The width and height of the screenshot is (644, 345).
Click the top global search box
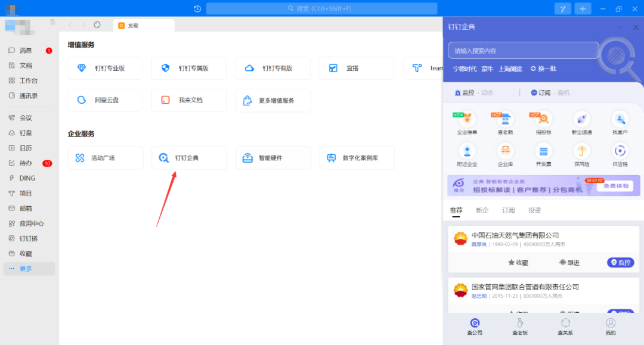[x=321, y=8]
